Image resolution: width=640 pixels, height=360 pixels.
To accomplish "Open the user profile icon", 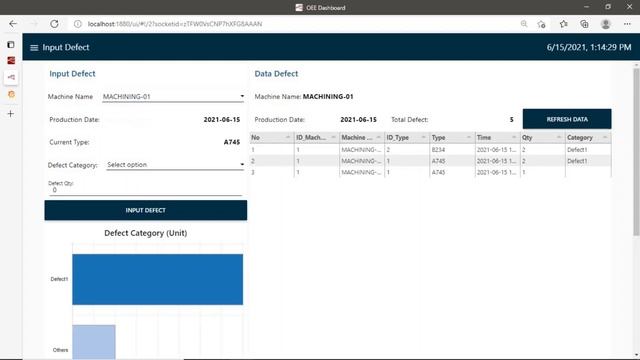I will click(606, 24).
